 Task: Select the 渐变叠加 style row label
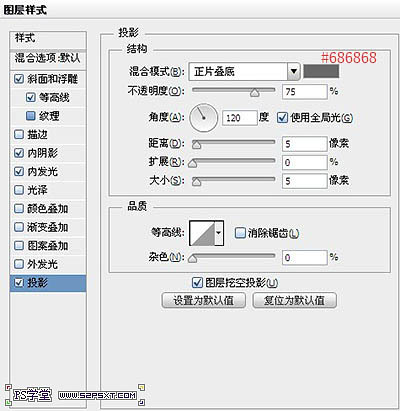tap(48, 227)
